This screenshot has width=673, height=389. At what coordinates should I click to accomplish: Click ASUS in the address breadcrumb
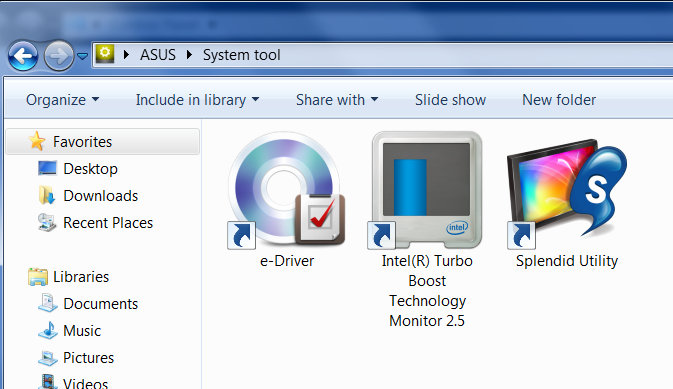pyautogui.click(x=158, y=55)
